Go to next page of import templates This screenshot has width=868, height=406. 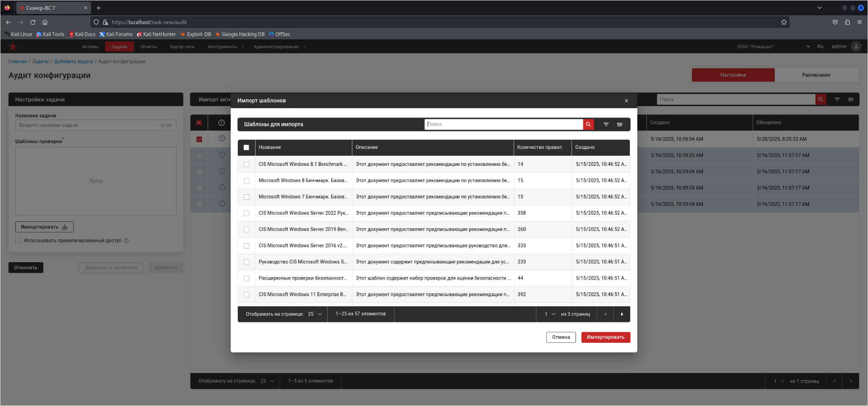point(622,314)
